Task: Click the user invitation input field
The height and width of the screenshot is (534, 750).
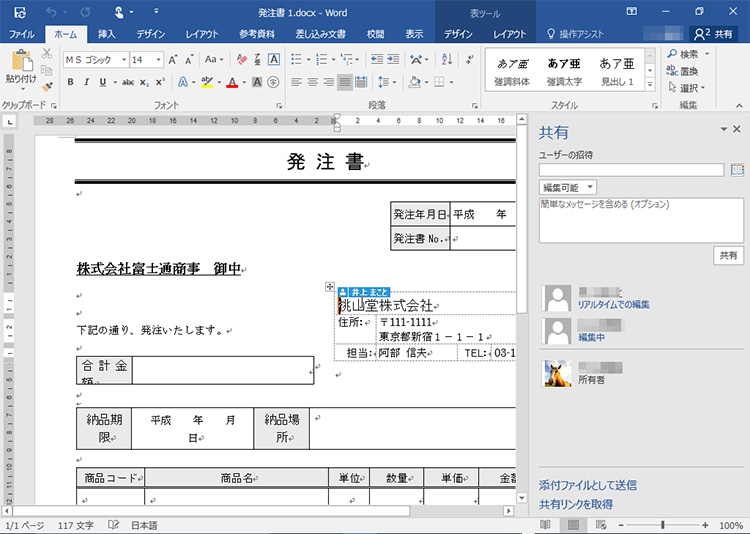Action: (x=631, y=170)
